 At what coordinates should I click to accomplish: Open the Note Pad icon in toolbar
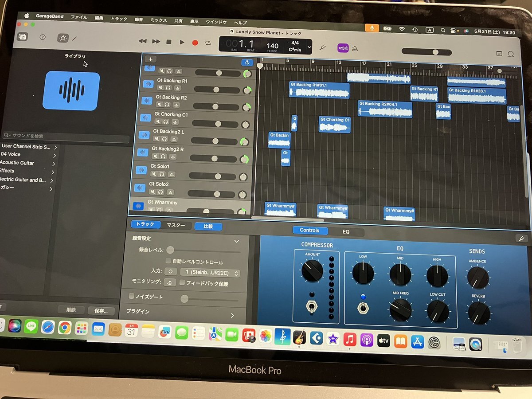click(499, 53)
